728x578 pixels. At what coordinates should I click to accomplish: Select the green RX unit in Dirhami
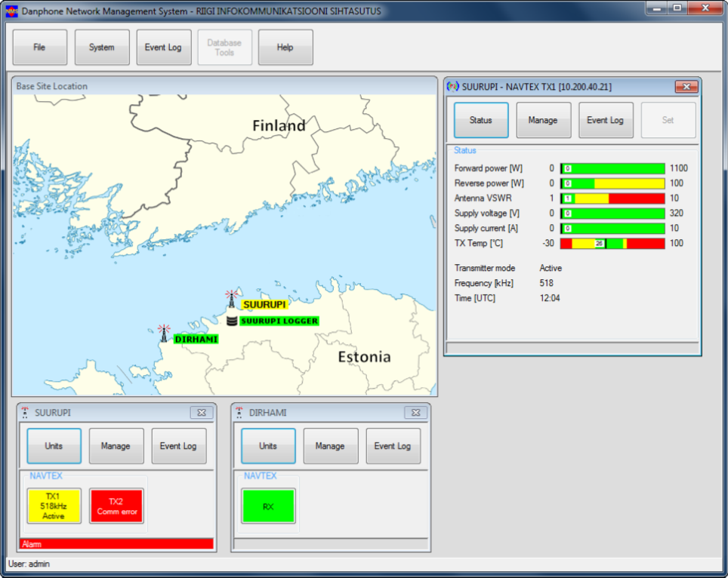268,506
